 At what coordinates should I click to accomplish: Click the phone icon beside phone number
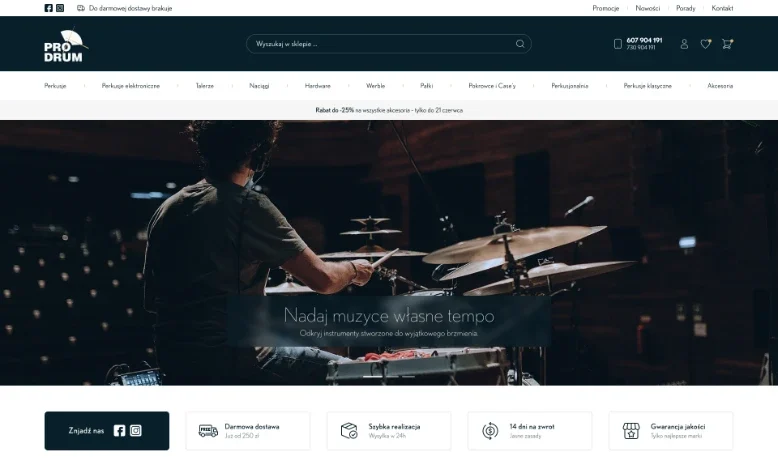click(x=618, y=44)
